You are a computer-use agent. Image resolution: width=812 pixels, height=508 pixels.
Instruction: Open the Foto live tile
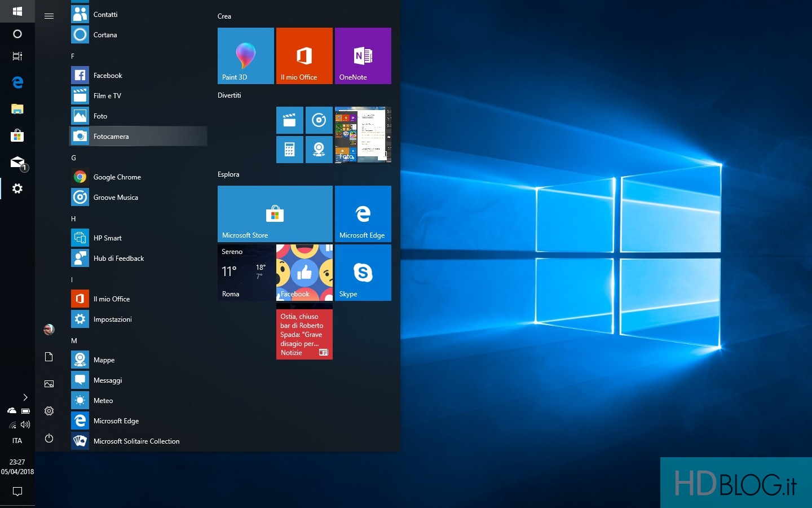point(363,135)
